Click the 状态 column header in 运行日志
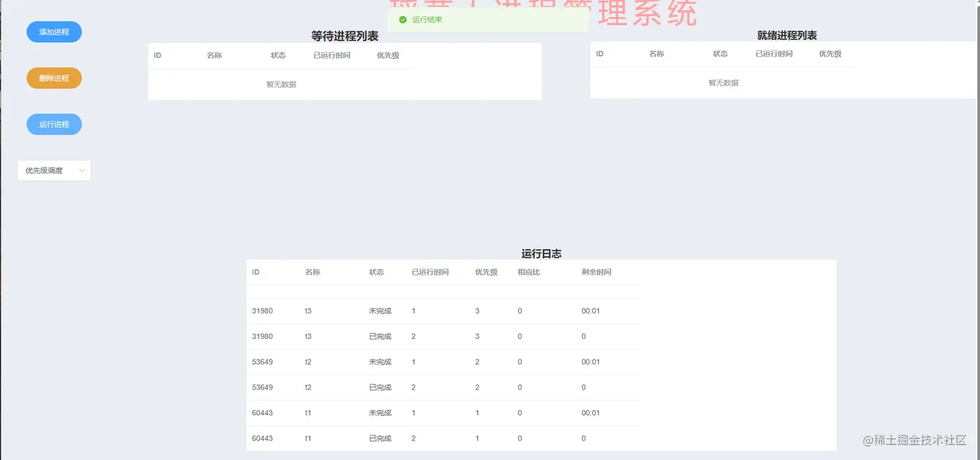 pyautogui.click(x=377, y=272)
